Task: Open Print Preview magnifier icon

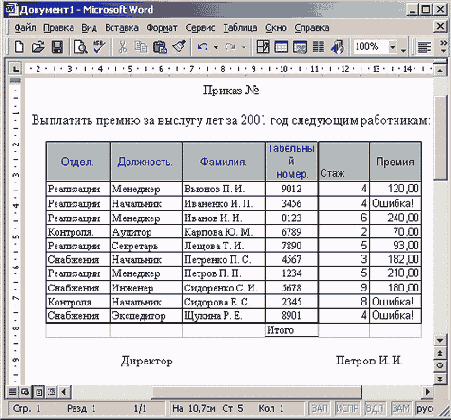Action: pyautogui.click(x=80, y=47)
